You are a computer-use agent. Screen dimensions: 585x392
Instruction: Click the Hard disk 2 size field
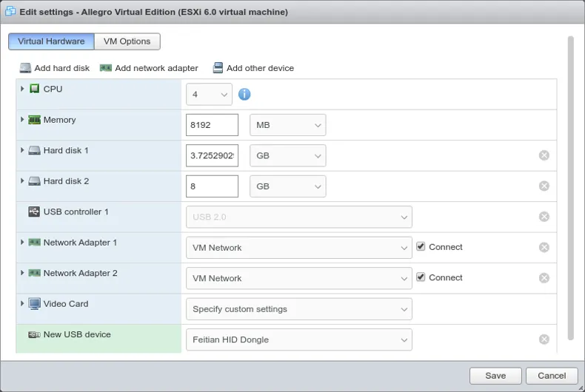tap(212, 186)
